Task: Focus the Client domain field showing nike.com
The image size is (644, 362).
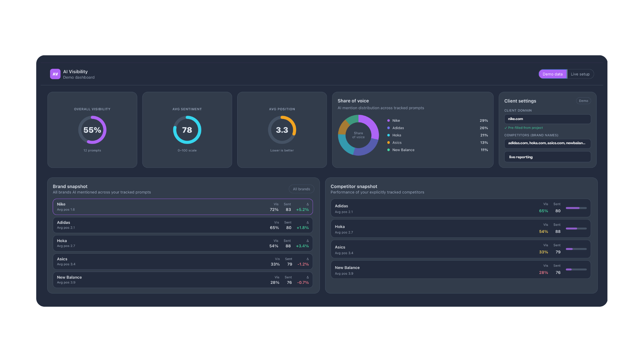Action: point(547,119)
